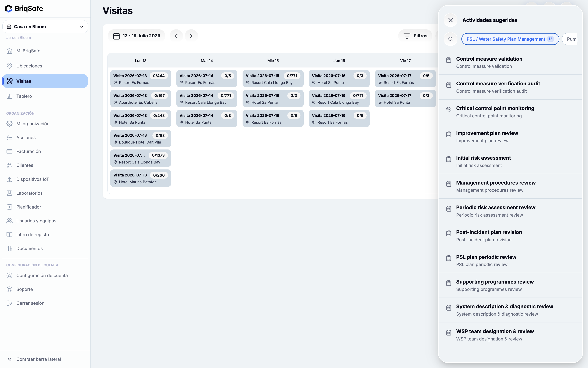Select the Improvement plan review activity

click(x=510, y=137)
